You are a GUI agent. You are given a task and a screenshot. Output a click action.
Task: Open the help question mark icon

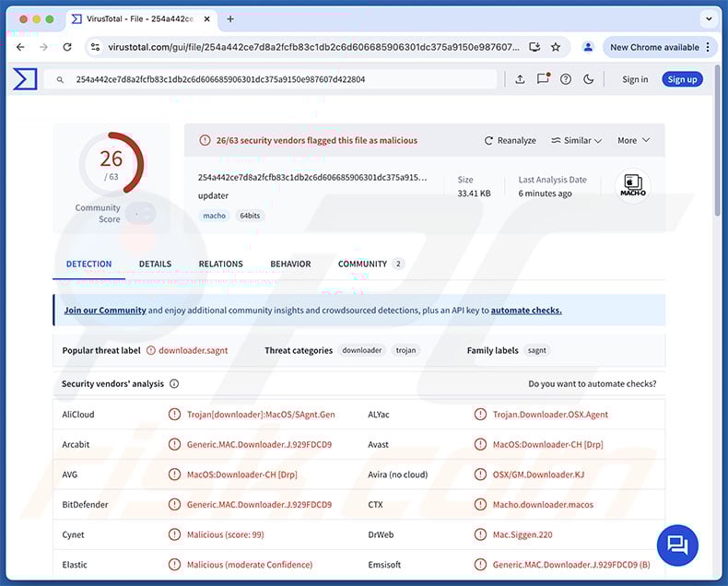[566, 79]
